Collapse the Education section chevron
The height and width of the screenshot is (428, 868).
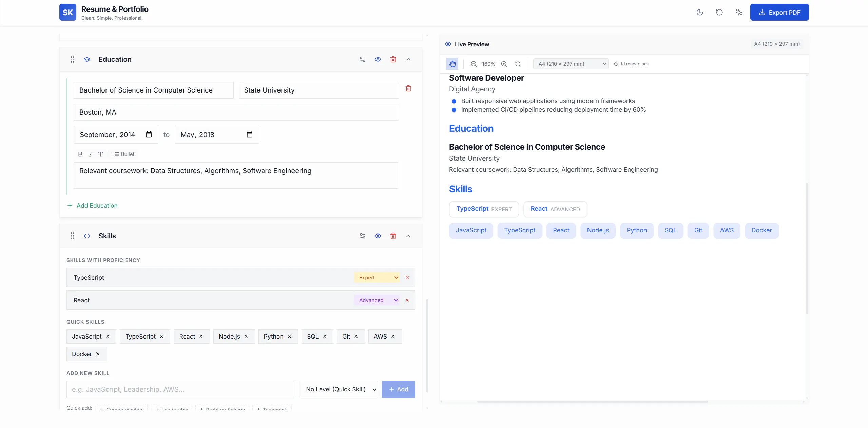click(408, 59)
